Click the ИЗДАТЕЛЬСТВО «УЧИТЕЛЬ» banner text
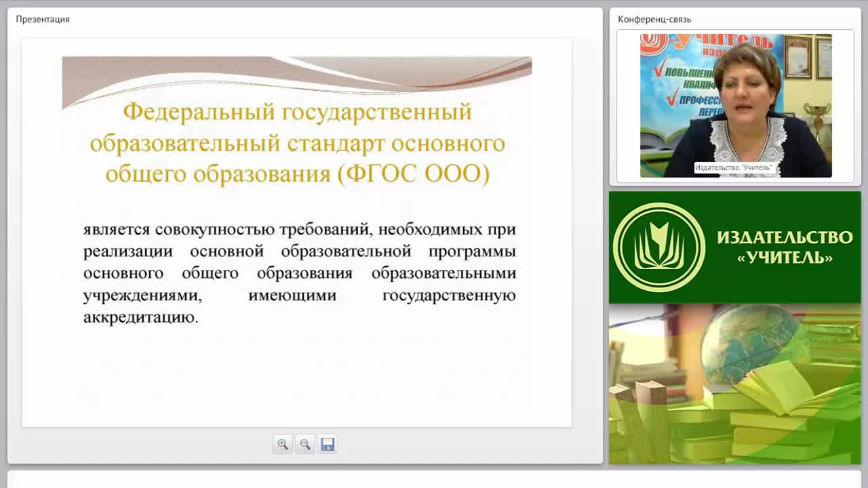This screenshot has height=488, width=868. coord(785,247)
